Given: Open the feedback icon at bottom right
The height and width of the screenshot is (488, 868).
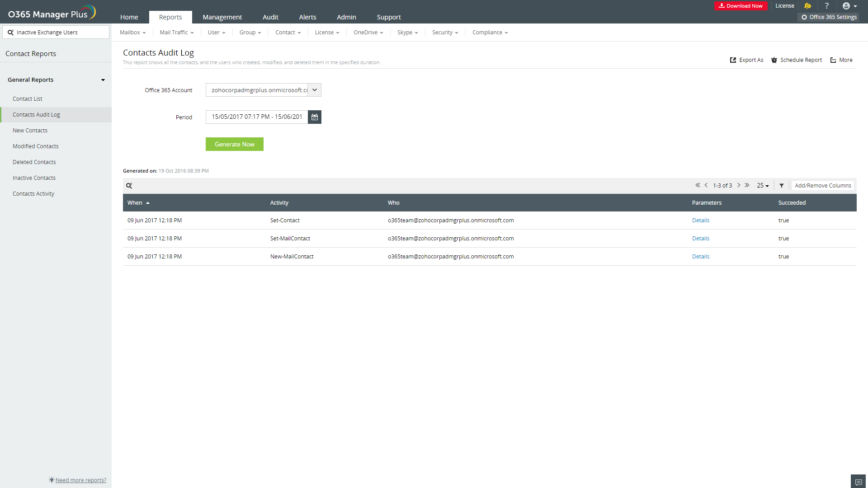Looking at the screenshot, I should click(858, 481).
